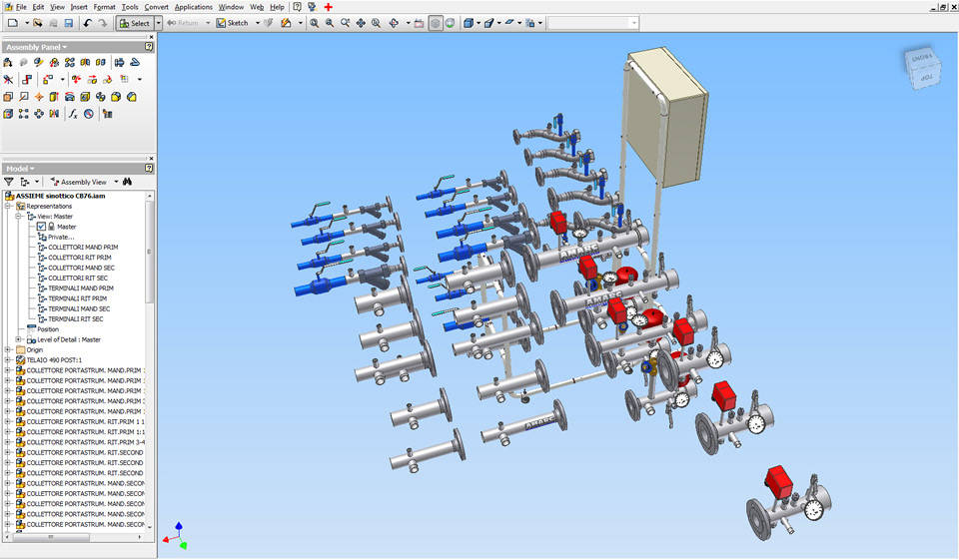The height and width of the screenshot is (560, 959).
Task: Click the Bill of Materials icon
Action: pos(108,114)
